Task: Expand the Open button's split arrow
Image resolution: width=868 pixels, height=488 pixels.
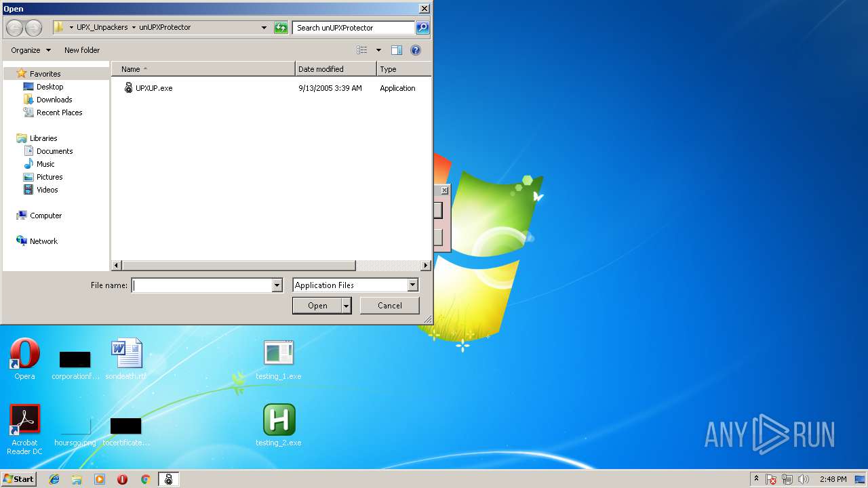Action: (347, 306)
